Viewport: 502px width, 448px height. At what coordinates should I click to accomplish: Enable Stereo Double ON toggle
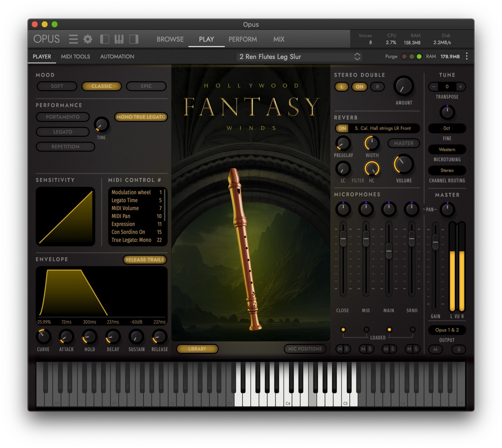click(359, 87)
